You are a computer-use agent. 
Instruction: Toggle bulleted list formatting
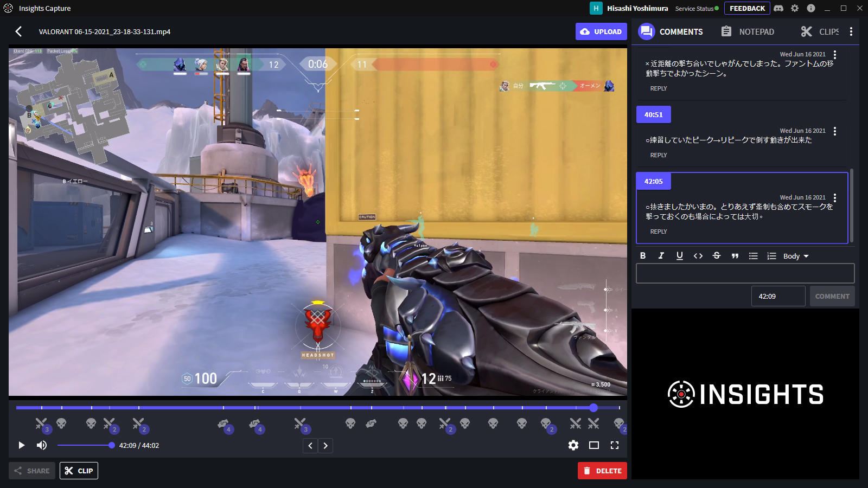pos(754,256)
